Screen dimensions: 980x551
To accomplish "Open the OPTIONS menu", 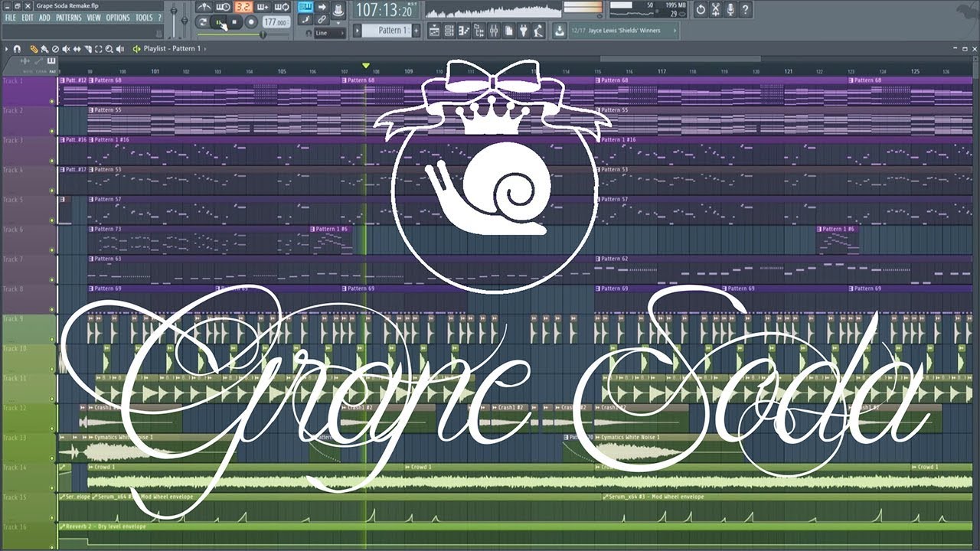I will pyautogui.click(x=118, y=18).
